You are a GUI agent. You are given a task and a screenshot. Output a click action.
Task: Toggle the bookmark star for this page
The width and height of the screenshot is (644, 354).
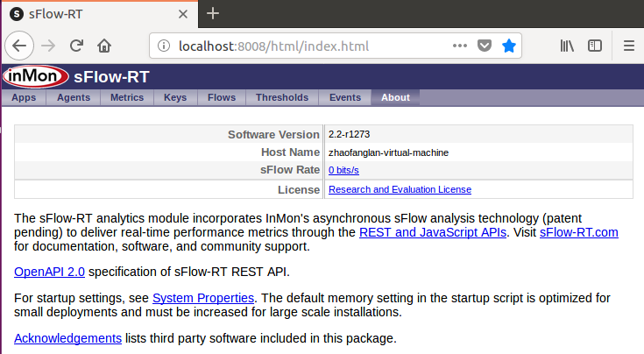point(509,46)
